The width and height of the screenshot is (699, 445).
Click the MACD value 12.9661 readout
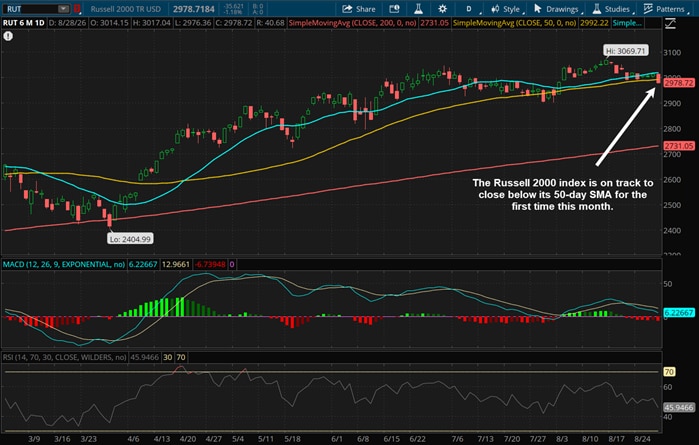coord(176,264)
